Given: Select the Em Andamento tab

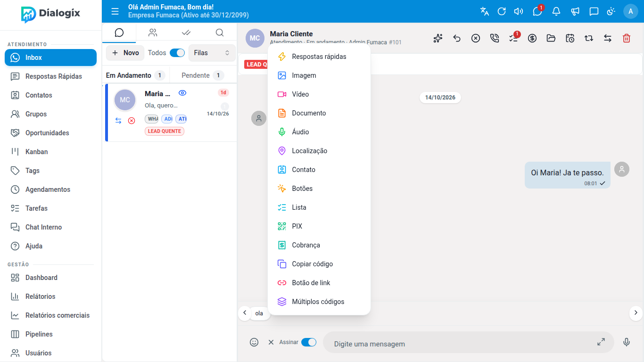Looking at the screenshot, I should click(x=135, y=75).
